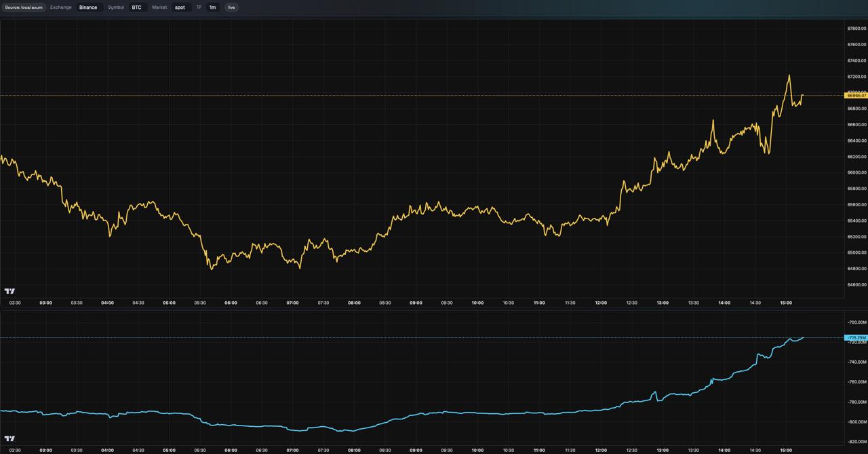
Task: Click the 03:00 label on the price time axis
Action: coord(45,303)
